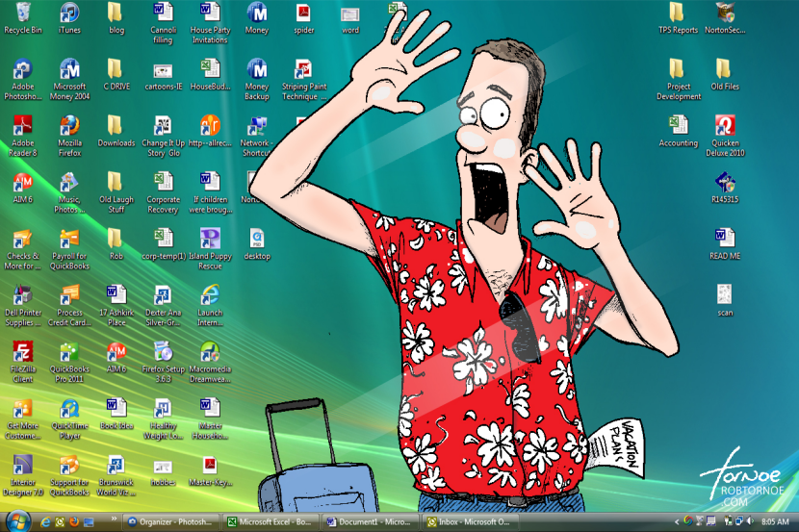Viewport: 799px width, 532px height.
Task: Show hidden system tray icons arrow
Action: click(677, 521)
